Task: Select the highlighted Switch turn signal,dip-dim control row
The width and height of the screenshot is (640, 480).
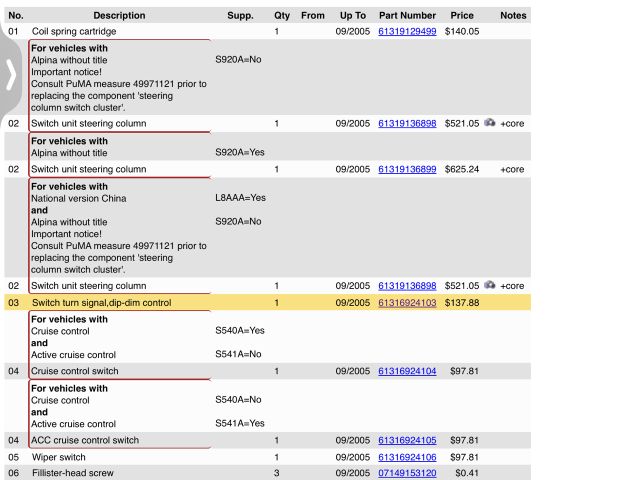Action: click(101, 302)
